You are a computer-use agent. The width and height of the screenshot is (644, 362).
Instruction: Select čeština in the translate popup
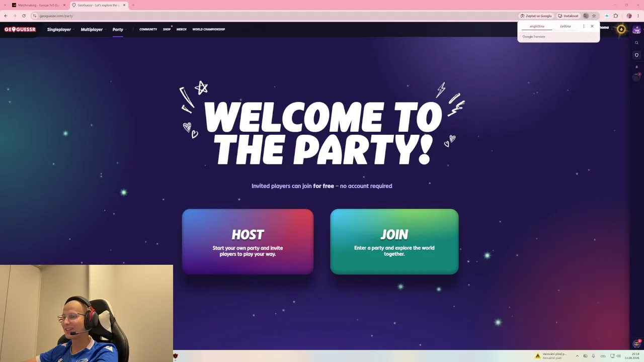565,26
